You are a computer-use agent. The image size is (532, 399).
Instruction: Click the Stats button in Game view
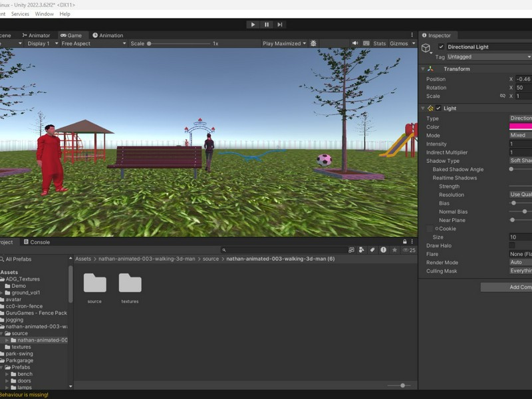[379, 43]
